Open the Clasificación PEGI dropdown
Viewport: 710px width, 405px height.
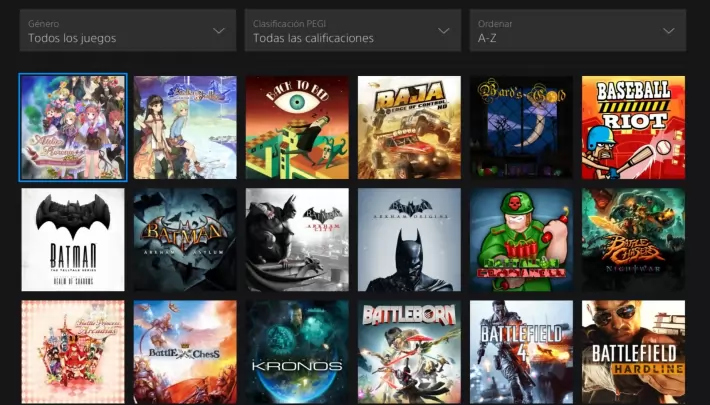353,30
